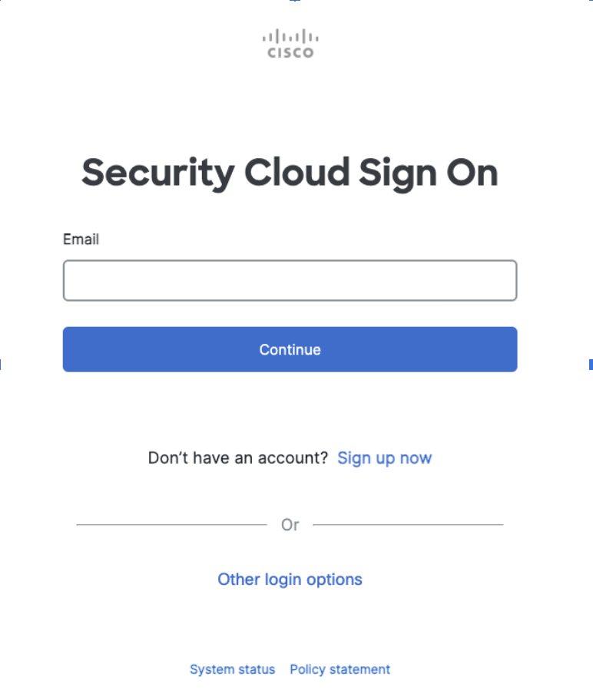The height and width of the screenshot is (700, 593).
Task: Click the blue Continue bar
Action: (x=290, y=349)
